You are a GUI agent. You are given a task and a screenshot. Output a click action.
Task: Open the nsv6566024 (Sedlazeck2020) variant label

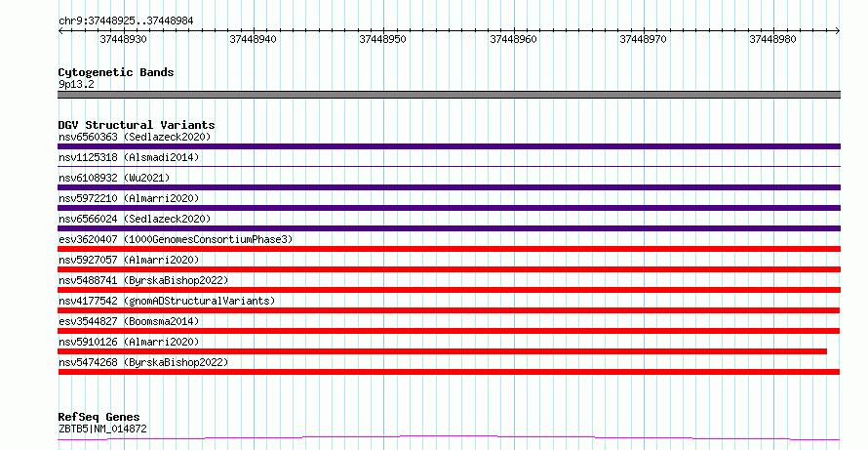click(x=135, y=219)
